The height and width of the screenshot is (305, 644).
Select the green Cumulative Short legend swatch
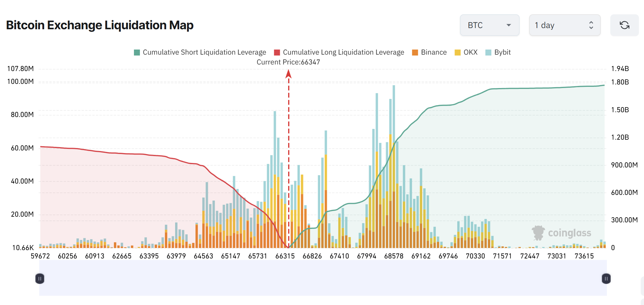137,52
